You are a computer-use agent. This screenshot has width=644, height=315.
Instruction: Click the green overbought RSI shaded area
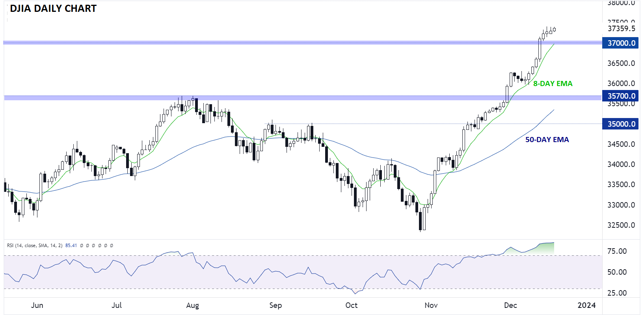[546, 249]
